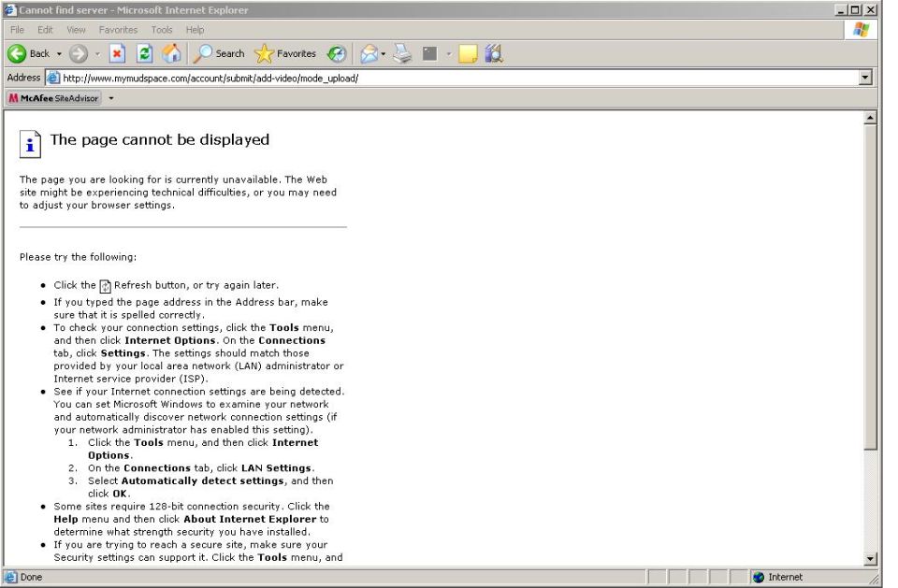Click the Done status bar page icon
The width and height of the screenshot is (898, 588).
pyautogui.click(x=10, y=577)
